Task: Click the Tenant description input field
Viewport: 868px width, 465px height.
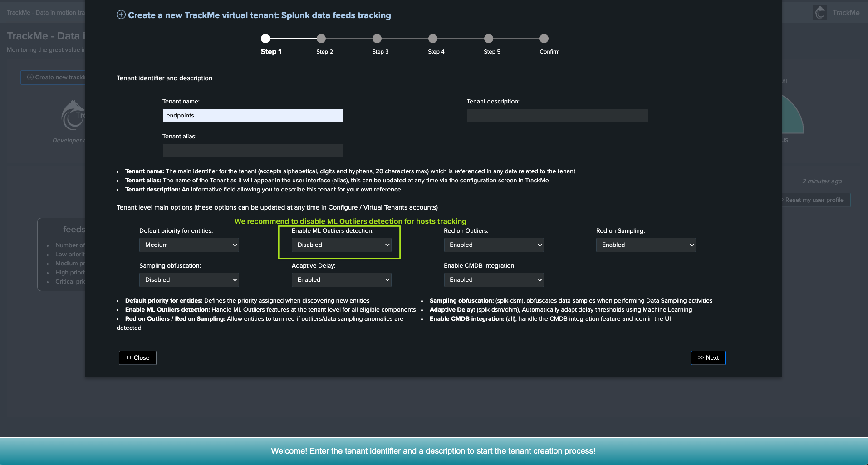Action: (x=557, y=116)
